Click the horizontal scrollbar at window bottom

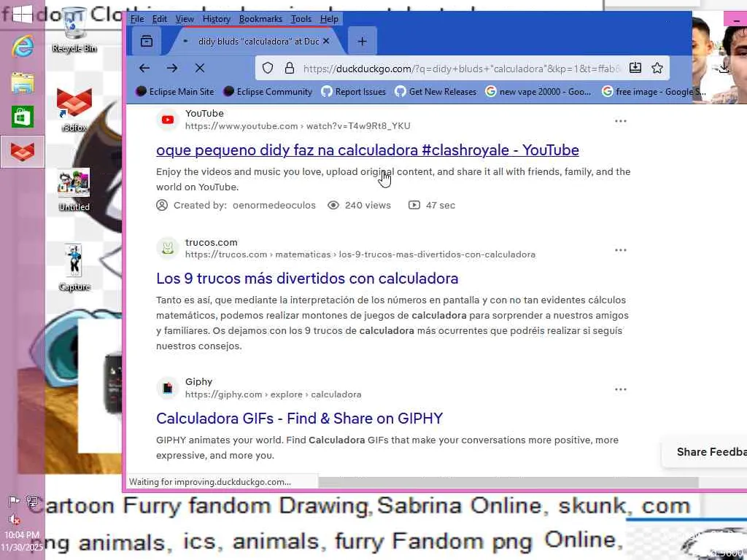[x=508, y=482]
